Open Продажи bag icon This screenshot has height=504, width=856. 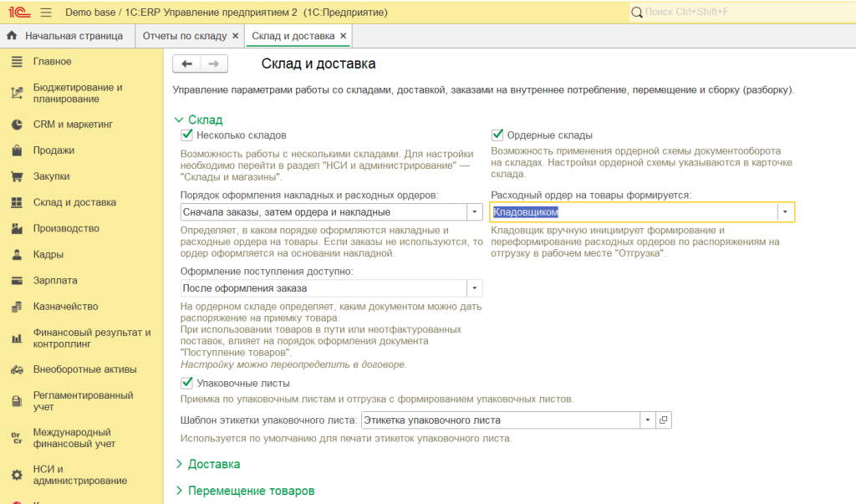[x=17, y=150]
